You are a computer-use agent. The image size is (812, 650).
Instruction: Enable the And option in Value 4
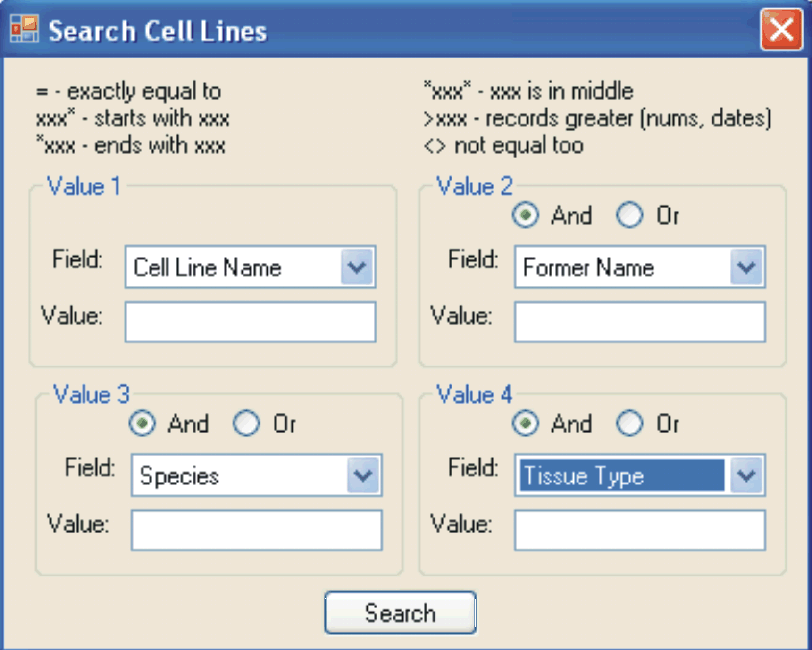(525, 424)
